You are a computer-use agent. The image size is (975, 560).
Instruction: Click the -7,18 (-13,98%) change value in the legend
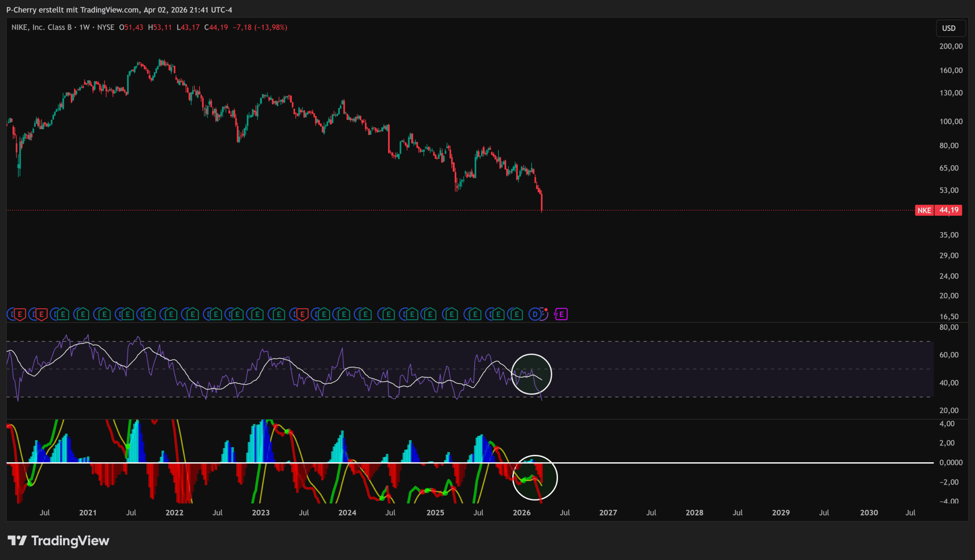click(x=260, y=27)
